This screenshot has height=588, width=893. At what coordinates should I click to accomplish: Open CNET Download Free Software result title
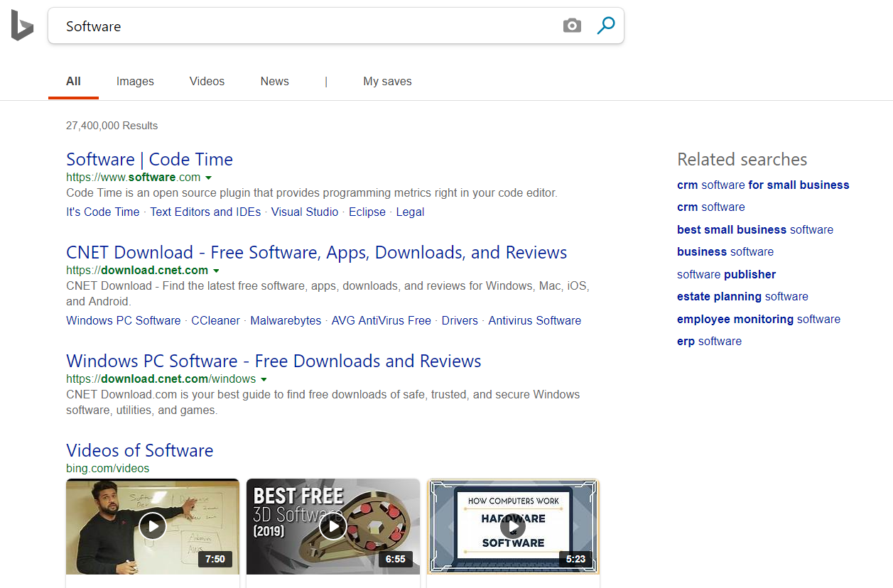pos(316,252)
